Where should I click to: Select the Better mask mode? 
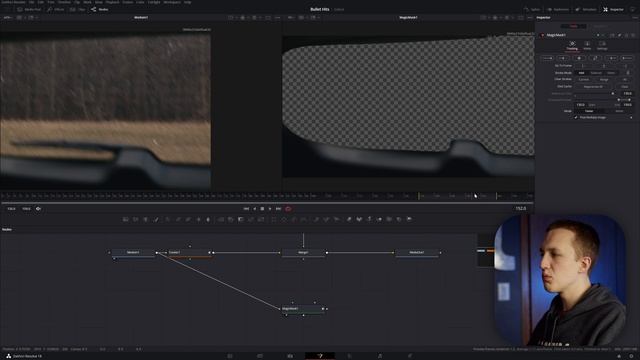(619, 111)
